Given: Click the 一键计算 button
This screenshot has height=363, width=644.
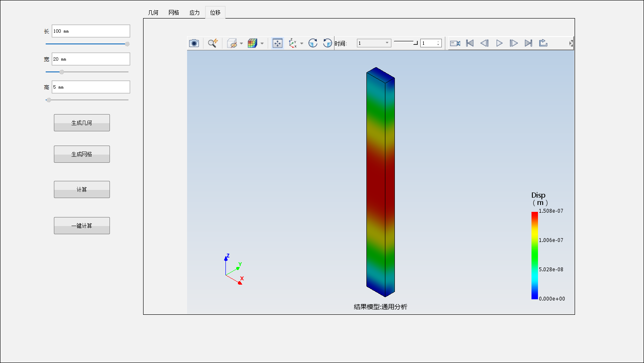Looking at the screenshot, I should 82,226.
